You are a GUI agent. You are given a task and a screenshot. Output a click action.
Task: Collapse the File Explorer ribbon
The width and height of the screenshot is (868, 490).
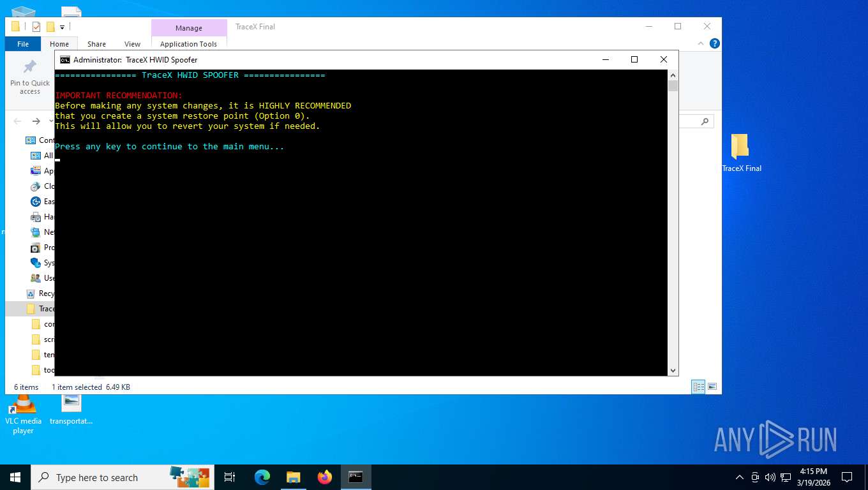[x=701, y=43]
